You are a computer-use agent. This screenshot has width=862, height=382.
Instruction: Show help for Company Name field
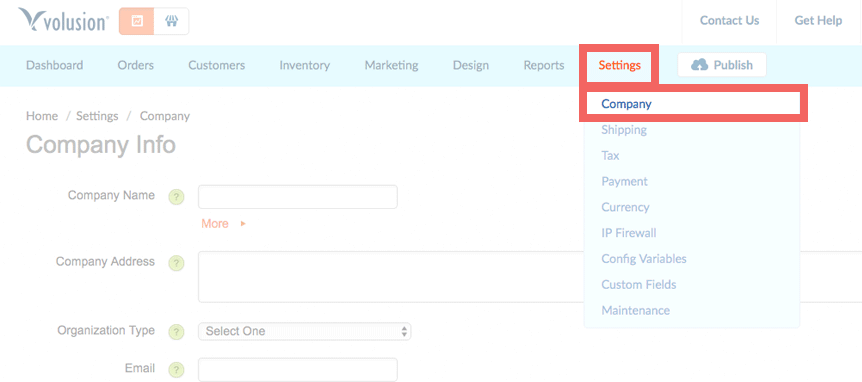176,197
